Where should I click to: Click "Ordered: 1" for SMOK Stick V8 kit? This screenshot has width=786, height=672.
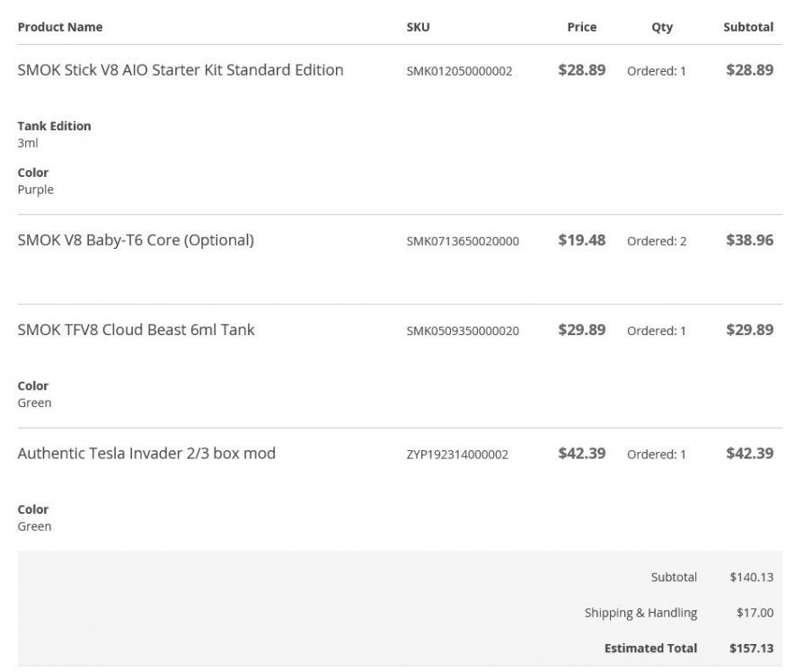coord(656,71)
